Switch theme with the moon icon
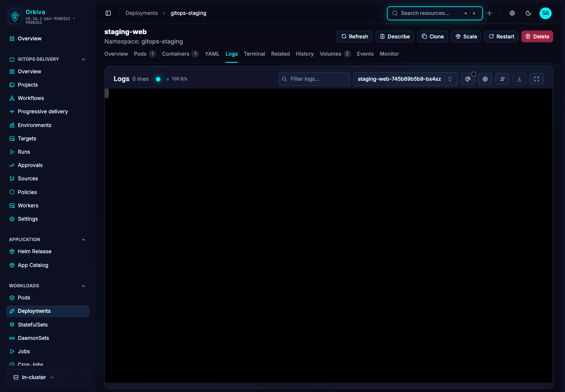The image size is (565, 392). pos(529,13)
